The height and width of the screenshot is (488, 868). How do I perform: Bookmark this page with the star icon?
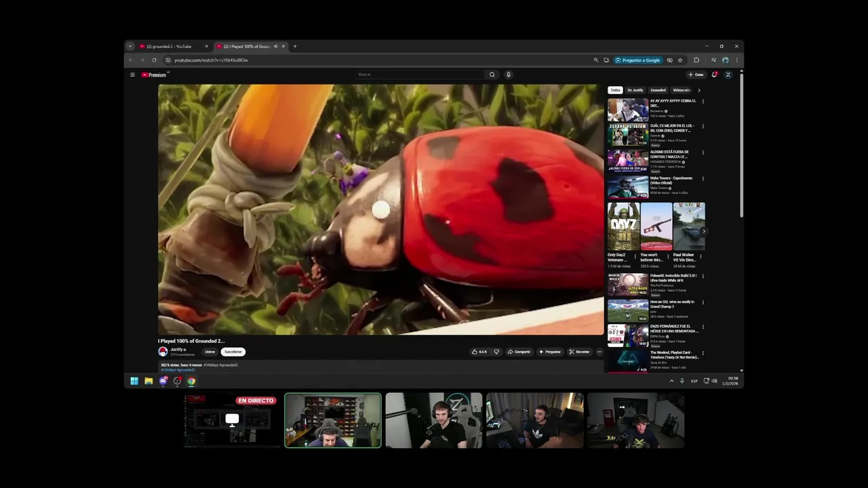pyautogui.click(x=680, y=60)
